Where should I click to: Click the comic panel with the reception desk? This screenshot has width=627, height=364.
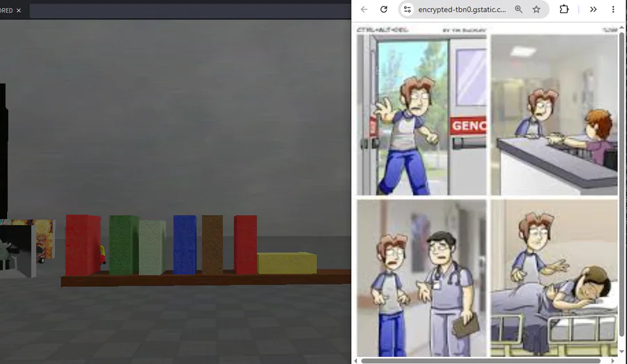[x=555, y=115]
